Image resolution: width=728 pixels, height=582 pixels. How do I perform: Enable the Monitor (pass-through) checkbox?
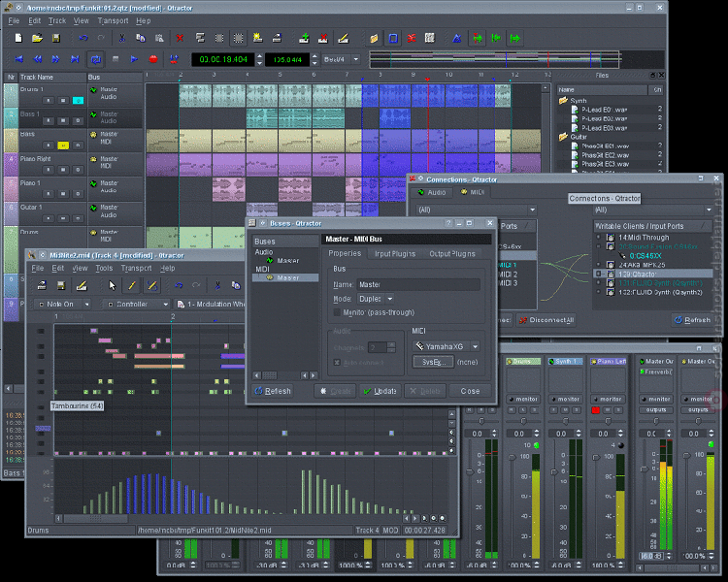[x=337, y=312]
